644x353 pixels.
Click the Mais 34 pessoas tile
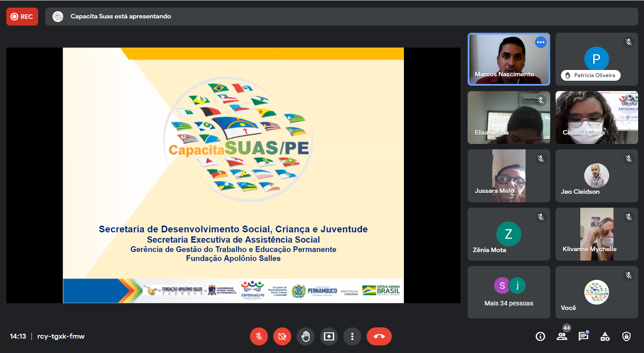coord(509,292)
